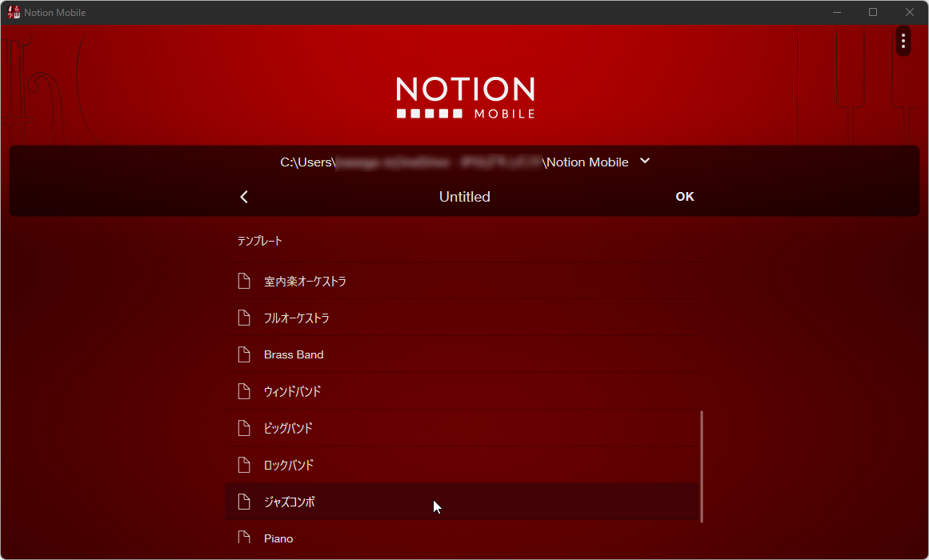The width and height of the screenshot is (929, 560).
Task: Click the document icon beside Brass Band
Action: [244, 354]
